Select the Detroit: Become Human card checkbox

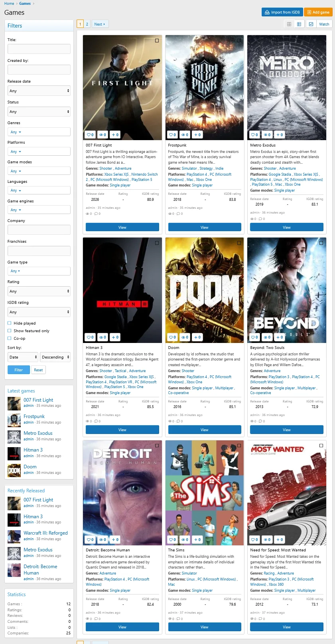point(157,445)
